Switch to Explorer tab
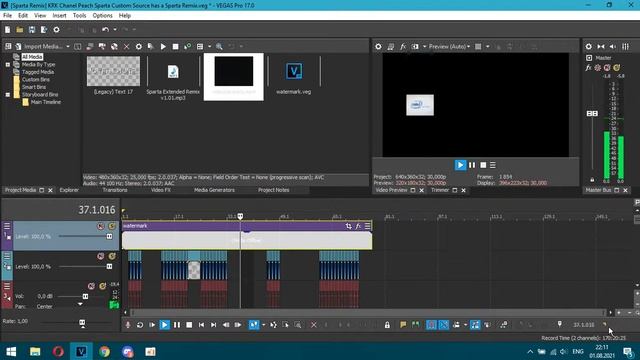The height and width of the screenshot is (360, 640). 69,190
